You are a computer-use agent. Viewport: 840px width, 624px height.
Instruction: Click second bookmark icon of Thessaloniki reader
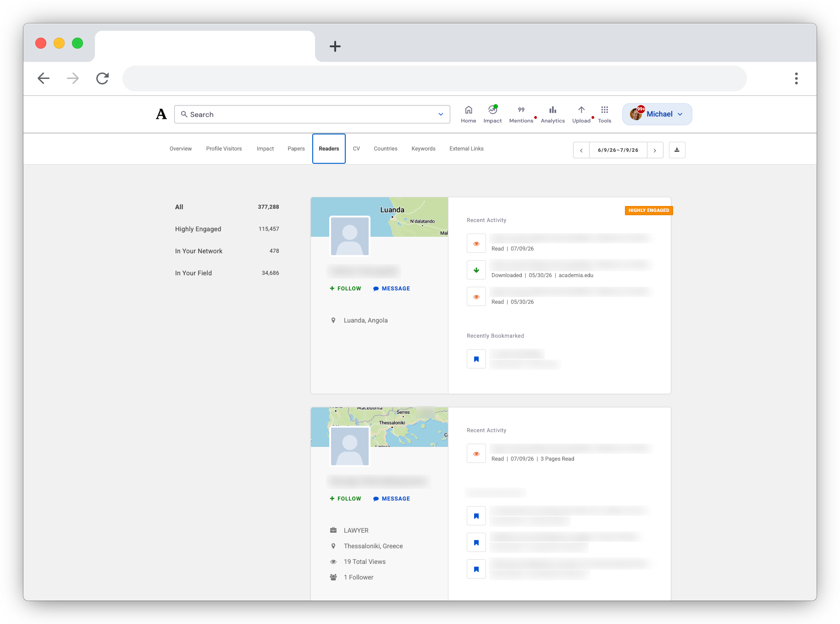coord(476,542)
